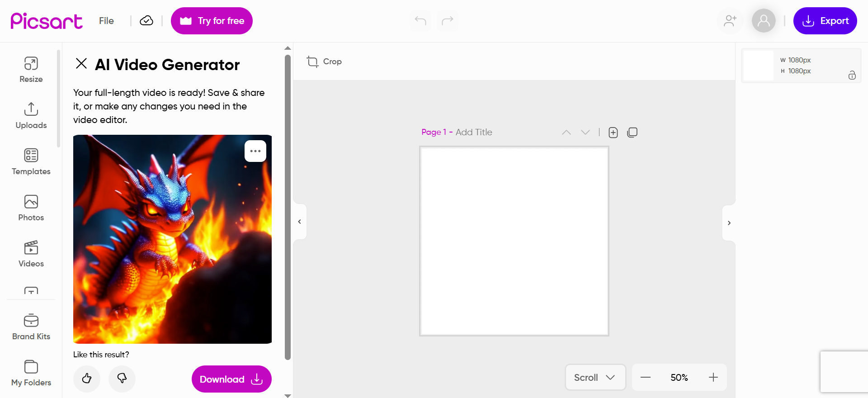Duplicate the current page
This screenshot has height=398, width=868.
(632, 132)
